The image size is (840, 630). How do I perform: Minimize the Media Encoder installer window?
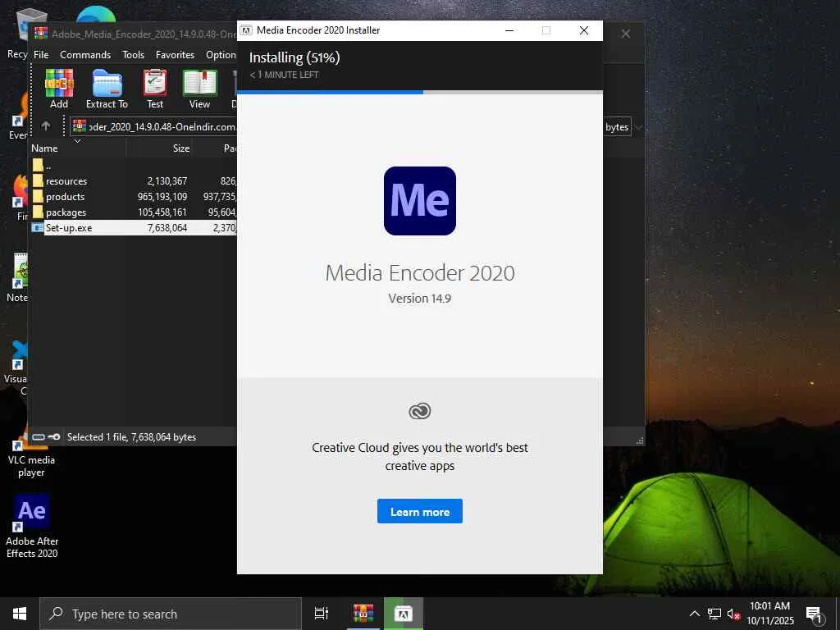[x=509, y=30]
